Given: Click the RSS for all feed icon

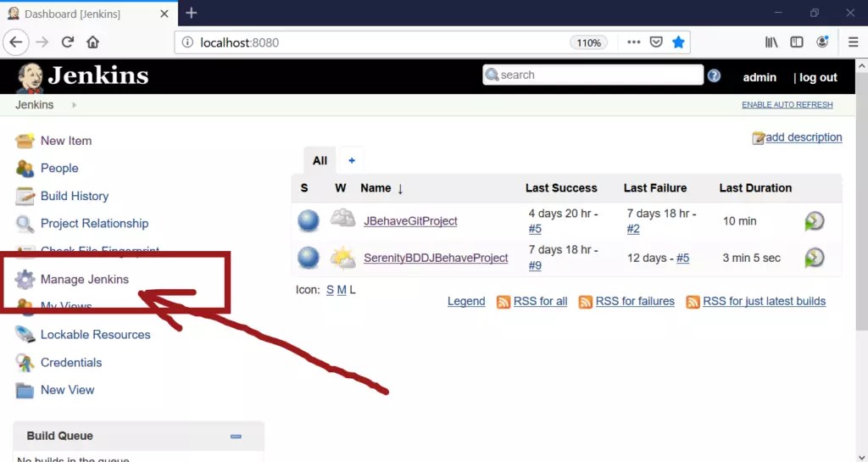Looking at the screenshot, I should pyautogui.click(x=504, y=302).
